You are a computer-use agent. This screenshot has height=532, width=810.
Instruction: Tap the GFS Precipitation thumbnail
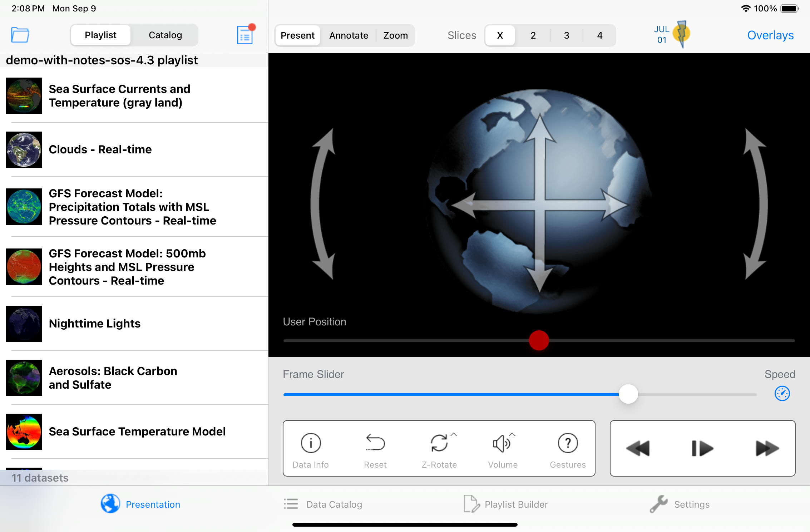24,207
